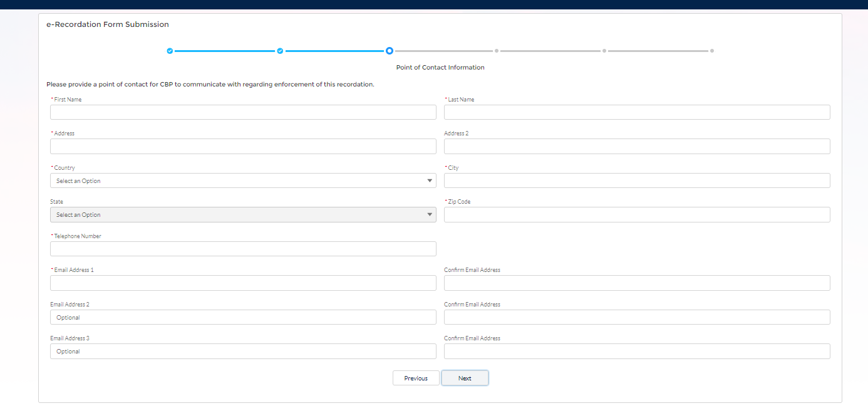Select the Address text field

click(243, 147)
